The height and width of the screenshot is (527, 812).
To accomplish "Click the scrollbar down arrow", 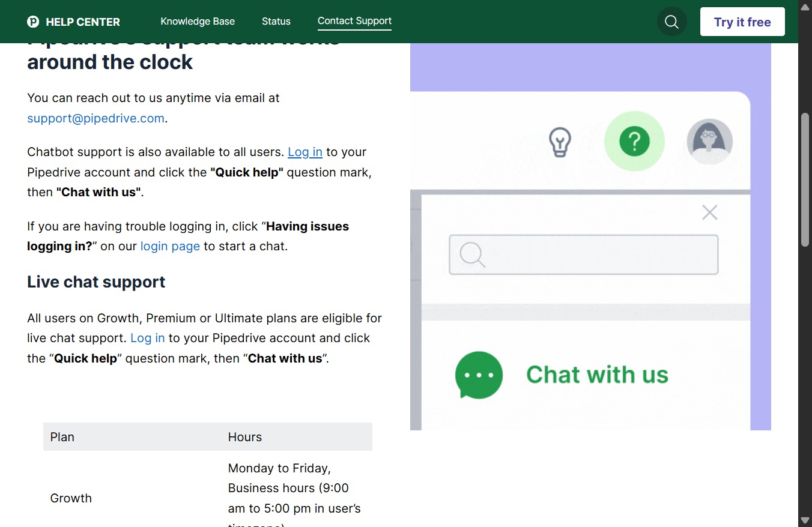I will tap(805, 520).
